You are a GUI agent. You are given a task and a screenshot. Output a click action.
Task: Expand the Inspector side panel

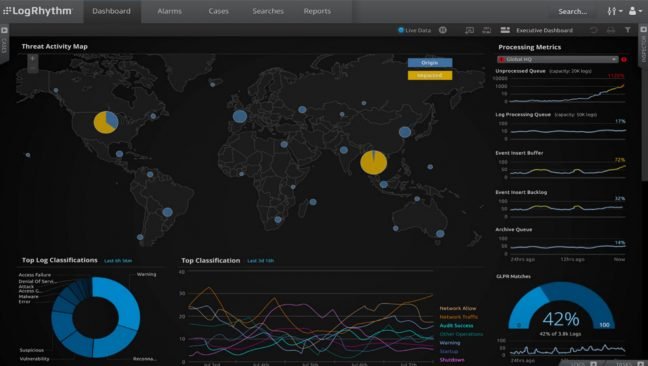tap(643, 44)
